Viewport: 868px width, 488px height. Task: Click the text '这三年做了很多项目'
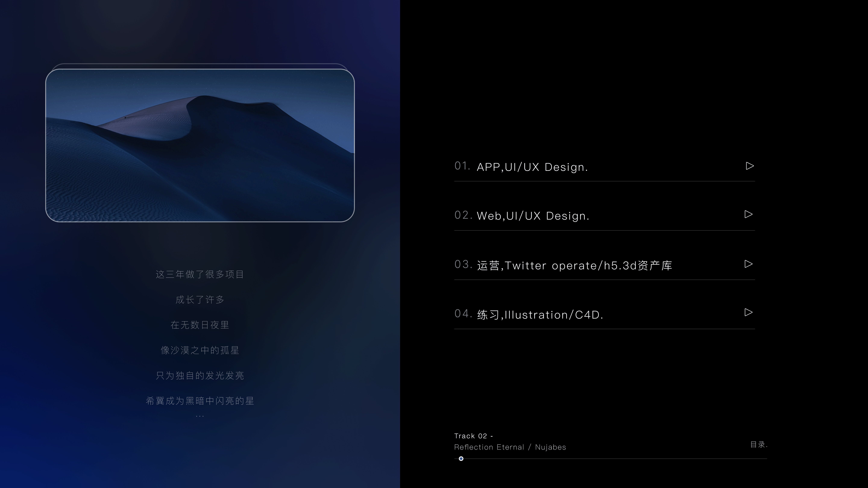[200, 274]
